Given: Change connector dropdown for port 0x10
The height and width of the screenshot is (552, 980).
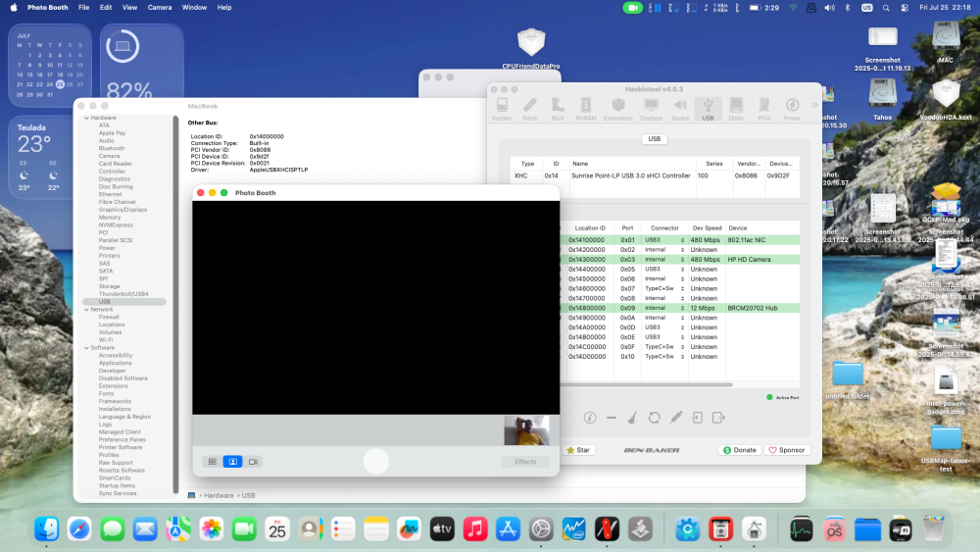Looking at the screenshot, I should point(664,357).
